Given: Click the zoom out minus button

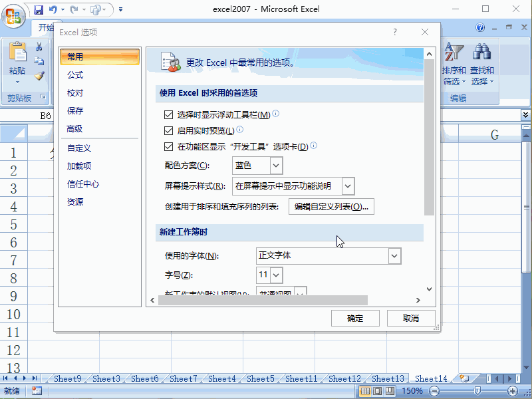Looking at the screenshot, I should 434,391.
